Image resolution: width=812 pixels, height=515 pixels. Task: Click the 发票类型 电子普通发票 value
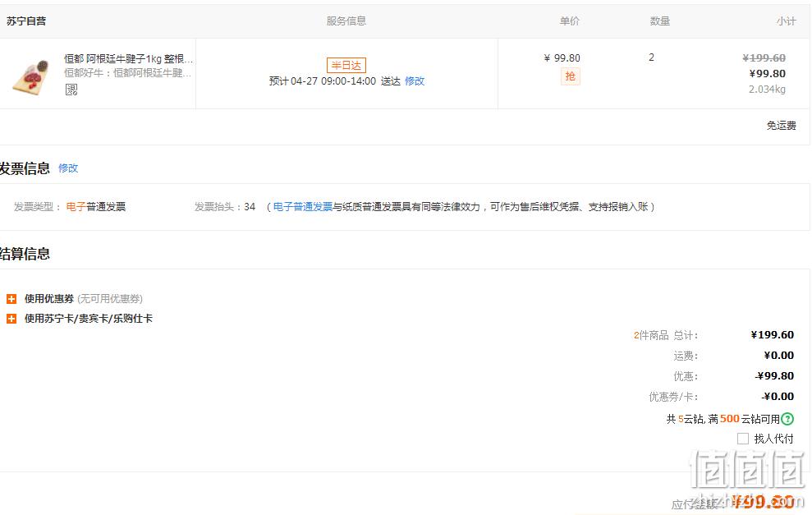click(96, 207)
